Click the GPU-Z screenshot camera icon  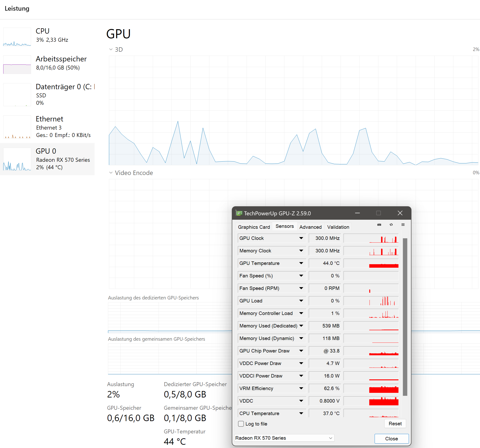tap(379, 225)
